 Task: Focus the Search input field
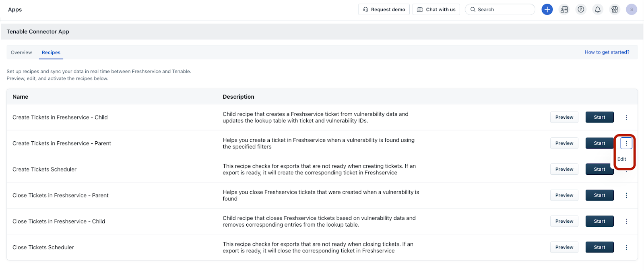click(x=500, y=9)
